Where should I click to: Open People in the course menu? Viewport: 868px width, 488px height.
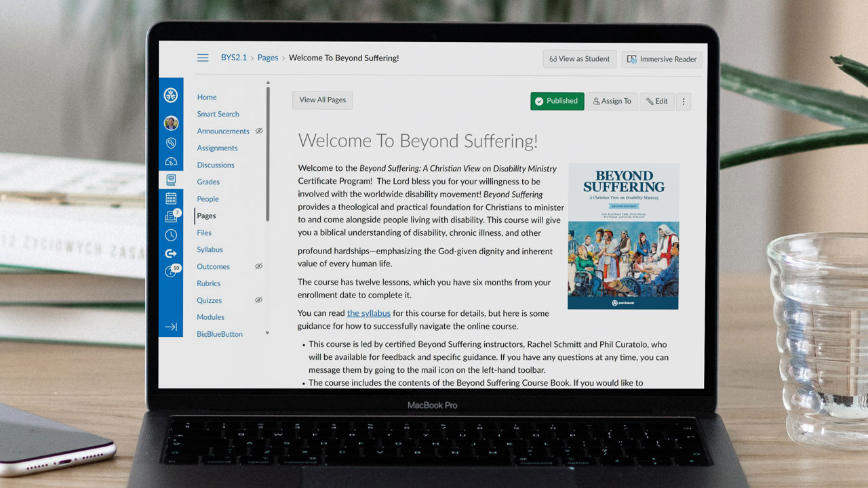pos(208,199)
